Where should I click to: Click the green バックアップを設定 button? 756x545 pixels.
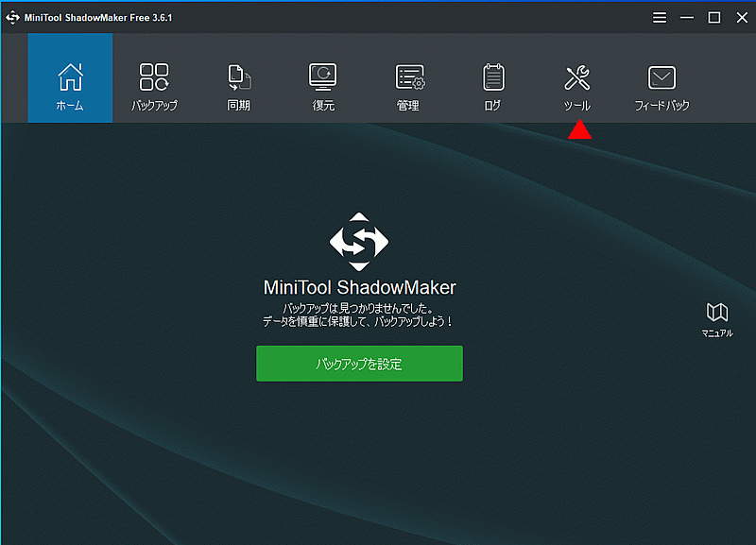[x=359, y=364]
